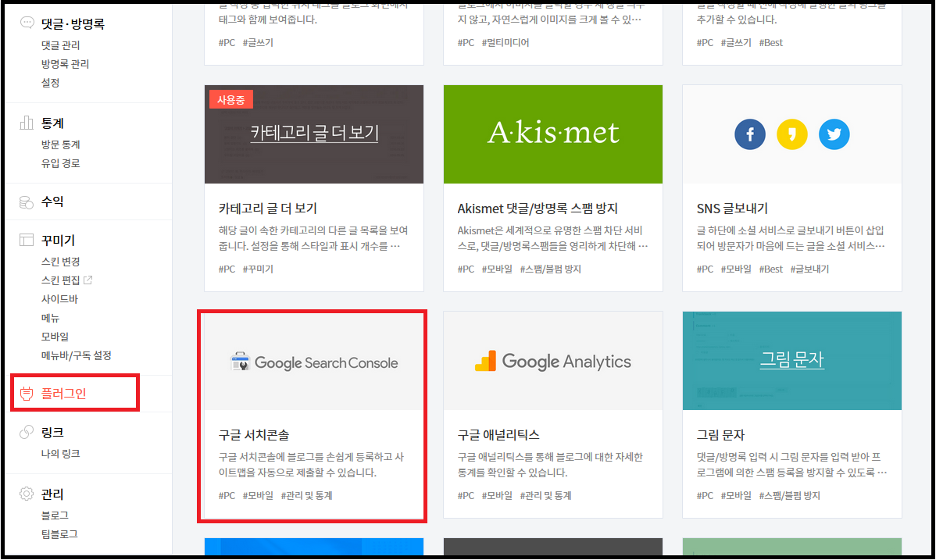Click the plug icon beside 플러그인
The image size is (936, 560).
[27, 394]
